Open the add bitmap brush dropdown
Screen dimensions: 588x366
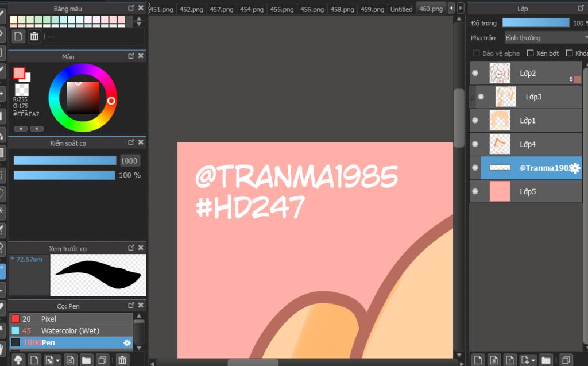(53, 360)
